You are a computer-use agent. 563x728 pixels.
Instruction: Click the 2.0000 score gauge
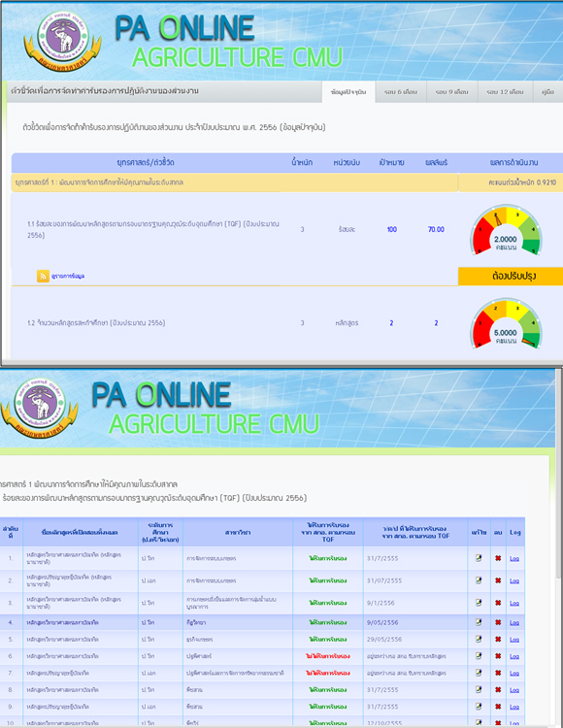[506, 230]
